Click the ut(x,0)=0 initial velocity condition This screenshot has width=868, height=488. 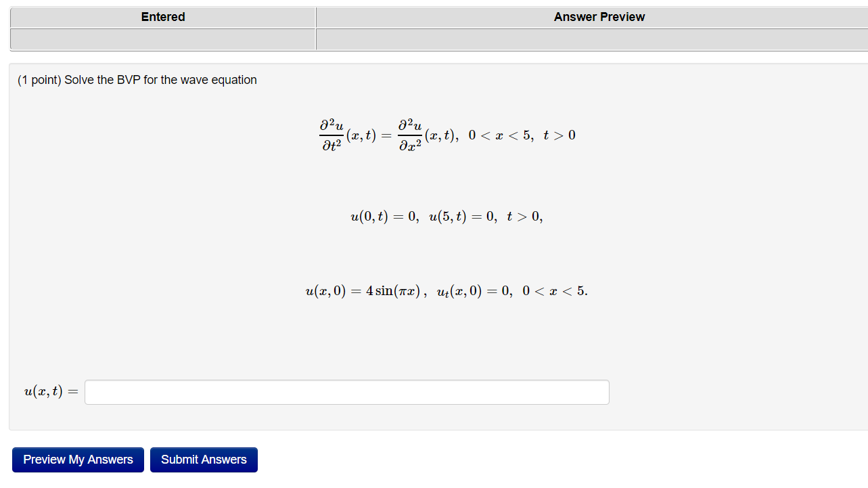[474, 290]
